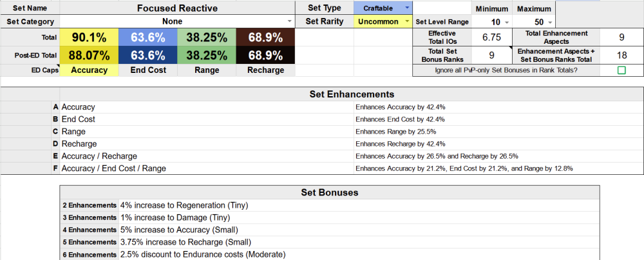Click the 6 Enhancements endurance discount row
The height and width of the screenshot is (260, 644).
[x=203, y=255]
